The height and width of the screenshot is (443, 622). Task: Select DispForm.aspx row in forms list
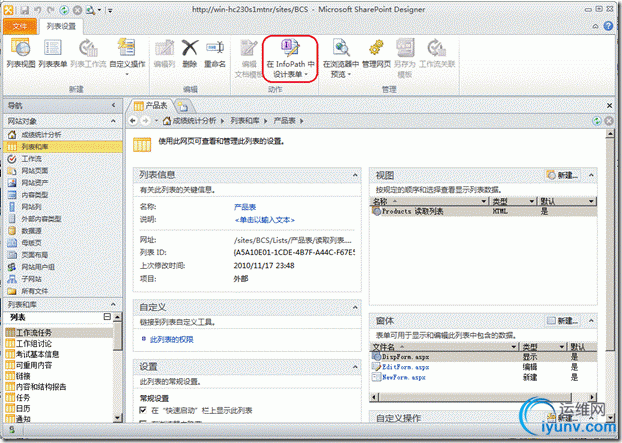(x=483, y=357)
